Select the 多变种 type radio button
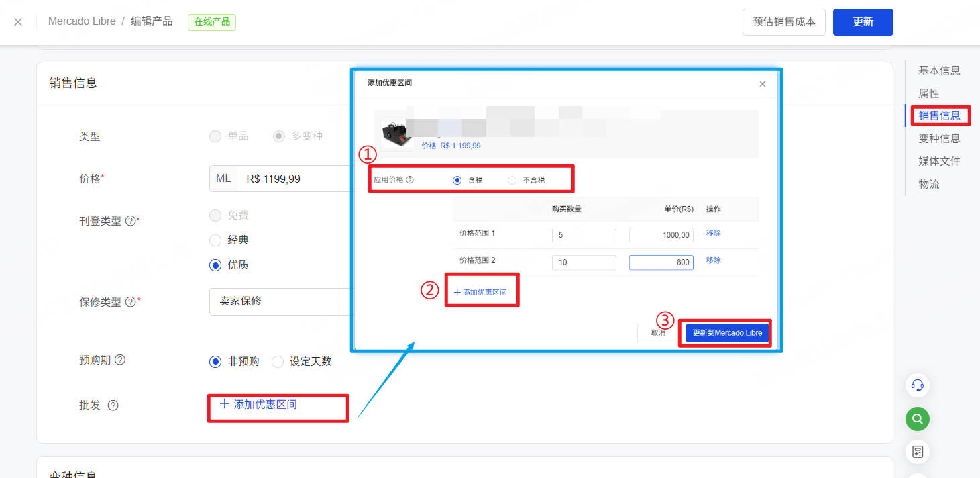Screen dimensions: 980x478 click(x=279, y=136)
